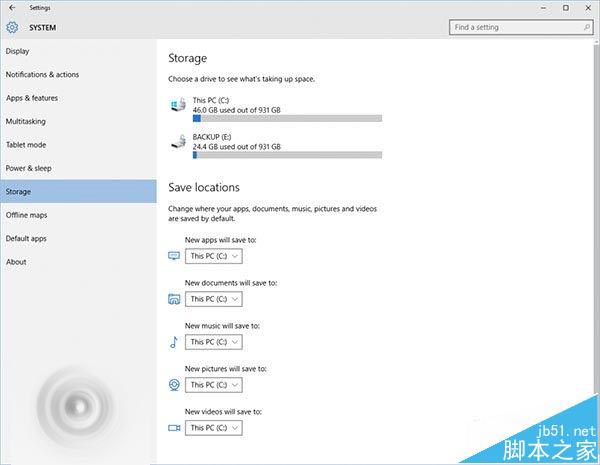Open the new music save location dropdown
The width and height of the screenshot is (600, 465).
tap(214, 342)
